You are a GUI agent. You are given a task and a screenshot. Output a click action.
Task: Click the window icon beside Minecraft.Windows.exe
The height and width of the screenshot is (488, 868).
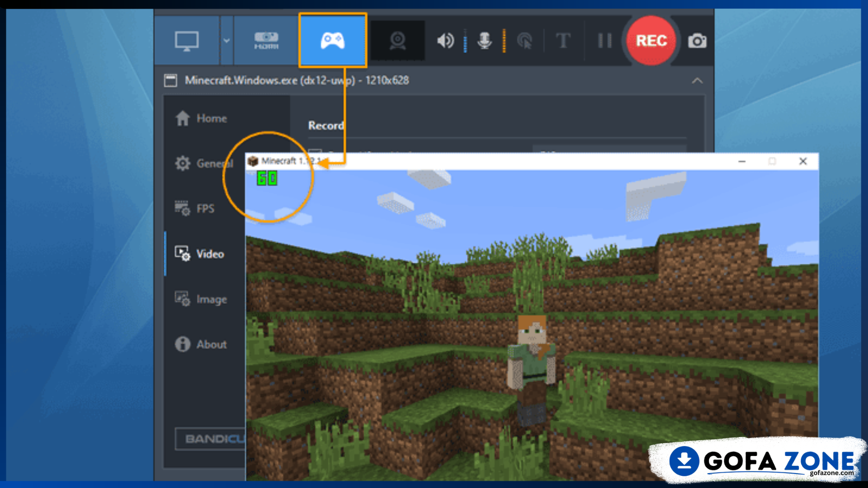170,80
